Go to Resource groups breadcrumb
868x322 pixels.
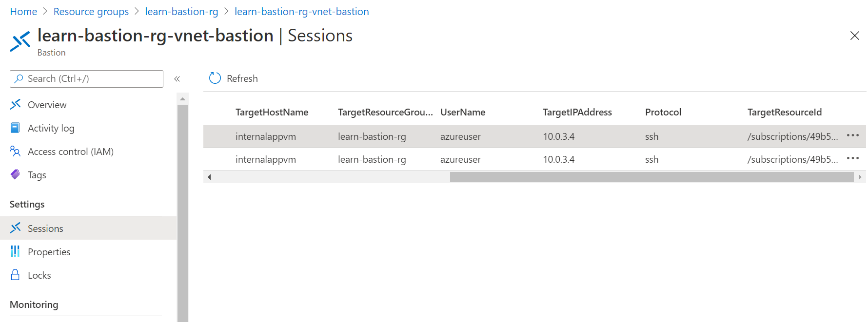click(x=91, y=12)
